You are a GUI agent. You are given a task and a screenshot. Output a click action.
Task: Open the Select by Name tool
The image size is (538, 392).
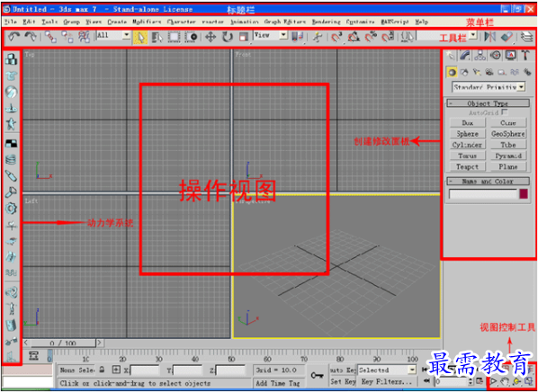157,37
